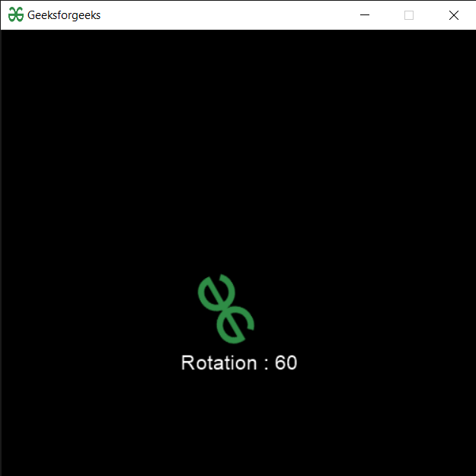The image size is (476, 476).
Task: Click the disabled maximize button
Action: [409, 15]
